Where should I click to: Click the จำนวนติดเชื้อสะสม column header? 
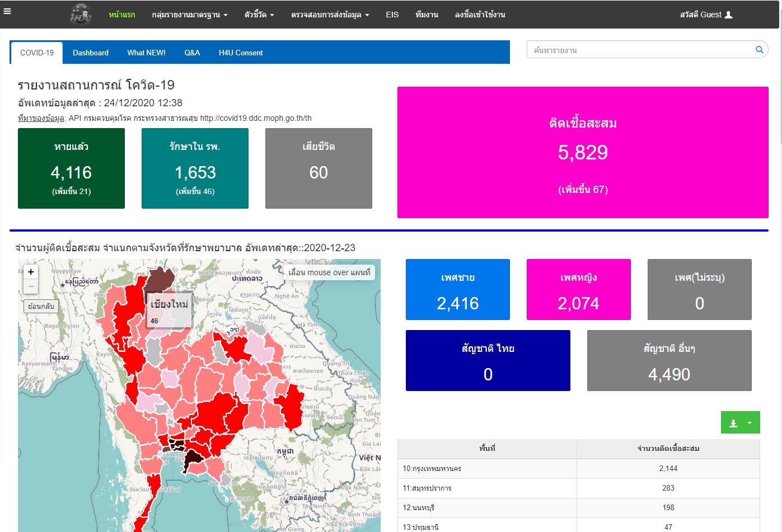click(668, 449)
